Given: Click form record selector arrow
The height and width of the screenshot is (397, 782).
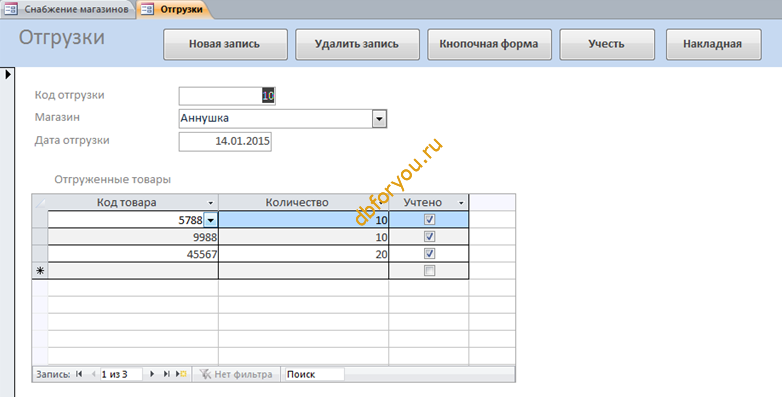Looking at the screenshot, I should click(x=7, y=74).
